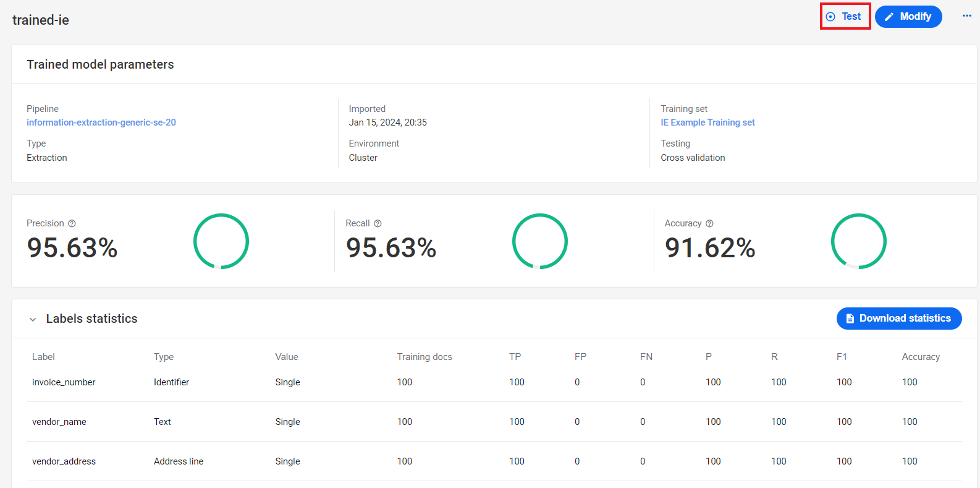Click the Accuracy help question mark icon
This screenshot has height=488, width=980.
tap(709, 223)
